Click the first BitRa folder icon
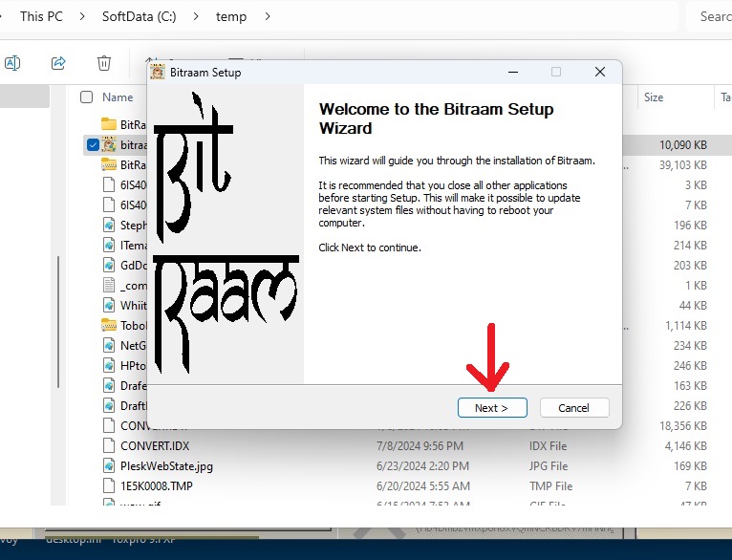The image size is (732, 560). [x=109, y=124]
